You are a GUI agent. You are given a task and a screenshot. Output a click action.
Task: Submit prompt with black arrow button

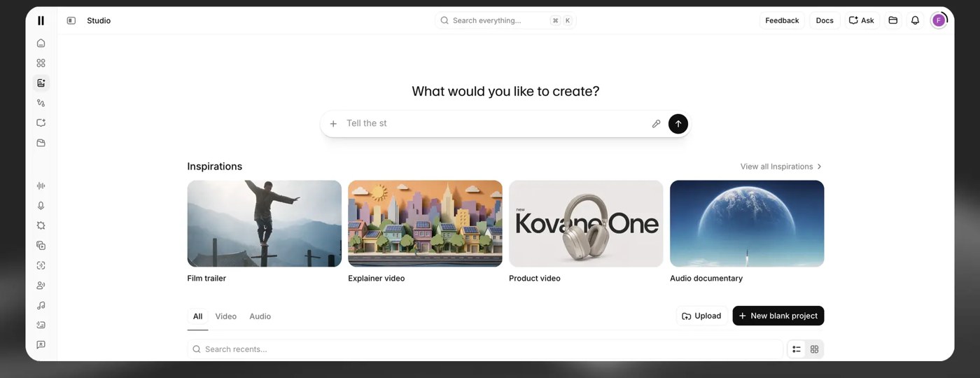tap(678, 124)
